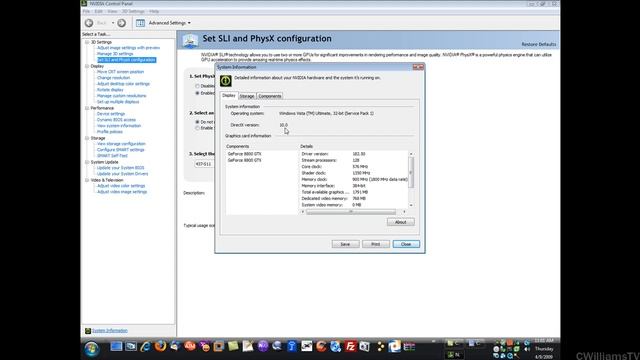The height and width of the screenshot is (360, 640).
Task: Collapse the Video & Television tree node
Action: point(87,180)
